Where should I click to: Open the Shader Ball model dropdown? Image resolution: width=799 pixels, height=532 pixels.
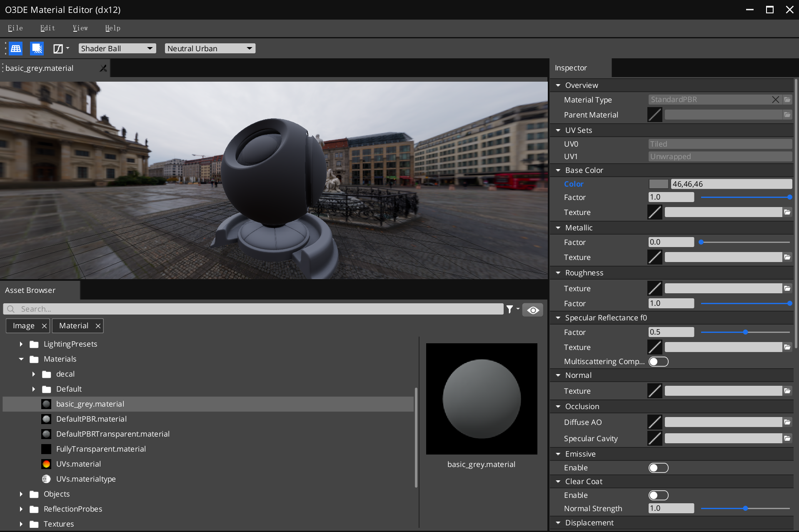(x=117, y=49)
